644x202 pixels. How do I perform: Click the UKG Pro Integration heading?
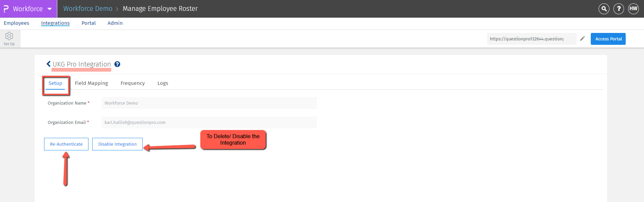(82, 64)
